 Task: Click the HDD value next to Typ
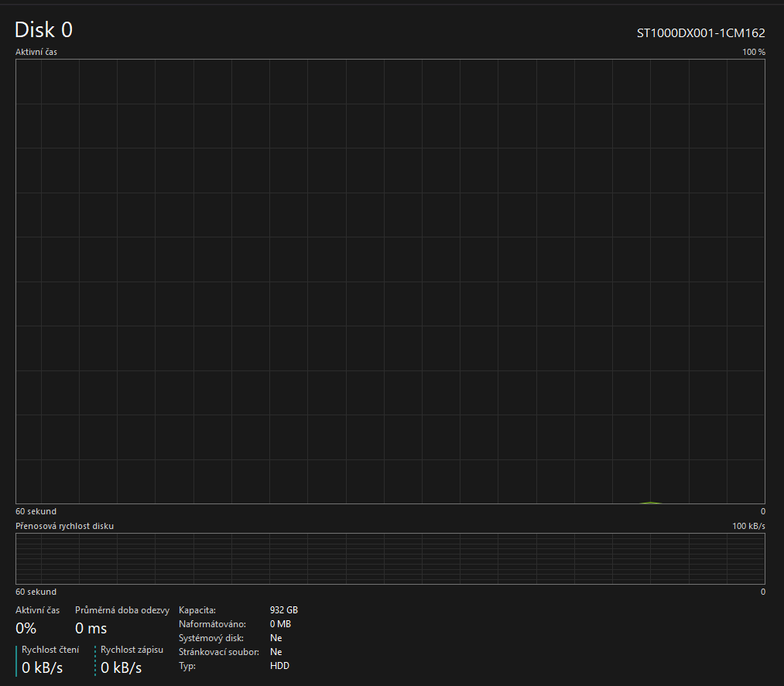point(279,666)
